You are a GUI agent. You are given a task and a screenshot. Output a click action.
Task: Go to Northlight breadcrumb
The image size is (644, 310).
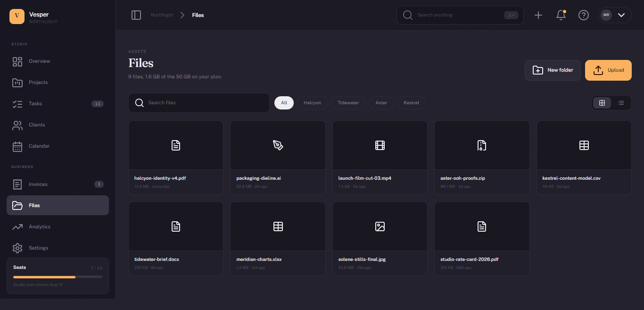(x=162, y=15)
